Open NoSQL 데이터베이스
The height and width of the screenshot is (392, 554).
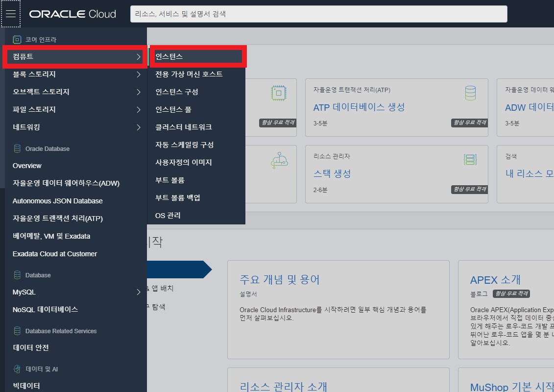pyautogui.click(x=45, y=310)
